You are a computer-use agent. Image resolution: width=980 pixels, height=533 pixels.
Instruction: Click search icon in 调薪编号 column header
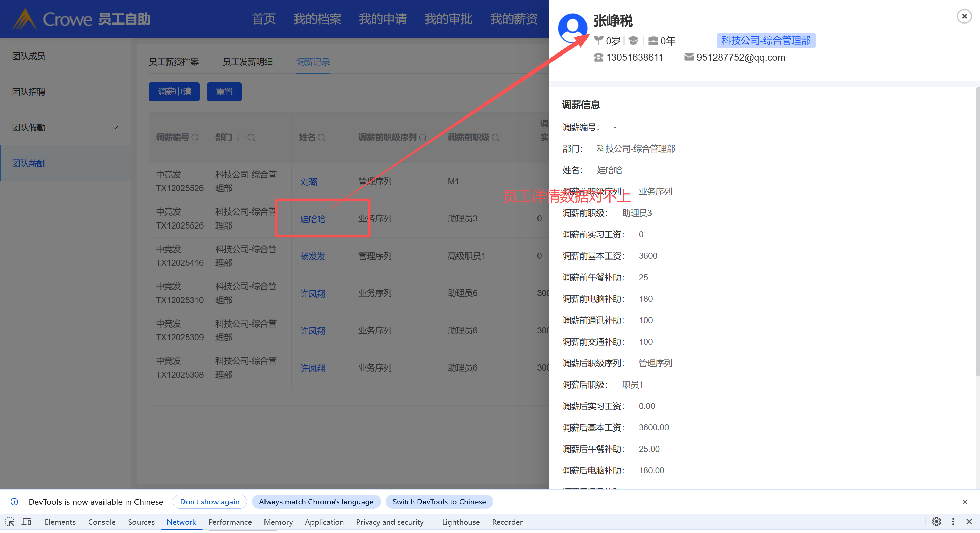195,138
